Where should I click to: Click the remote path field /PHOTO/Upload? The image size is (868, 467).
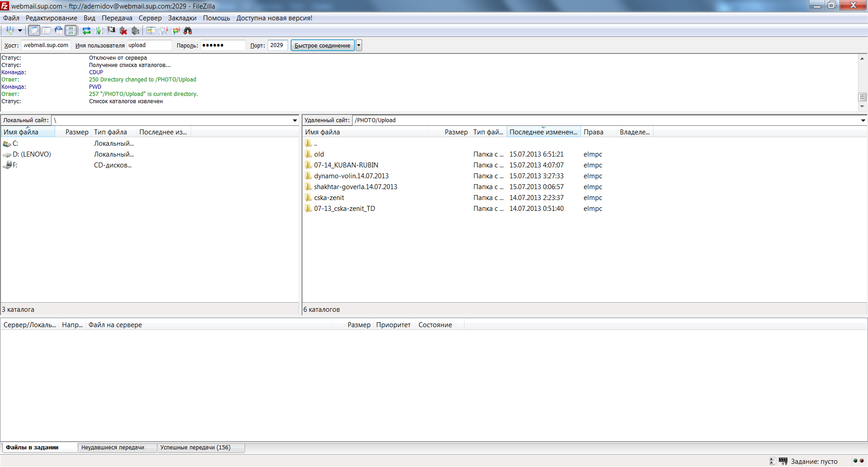(605, 120)
